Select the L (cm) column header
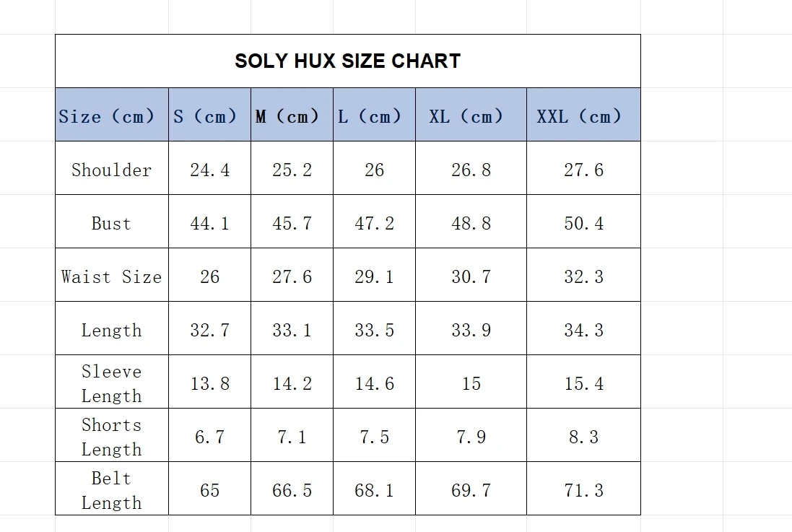This screenshot has height=532, width=792. pyautogui.click(x=374, y=115)
